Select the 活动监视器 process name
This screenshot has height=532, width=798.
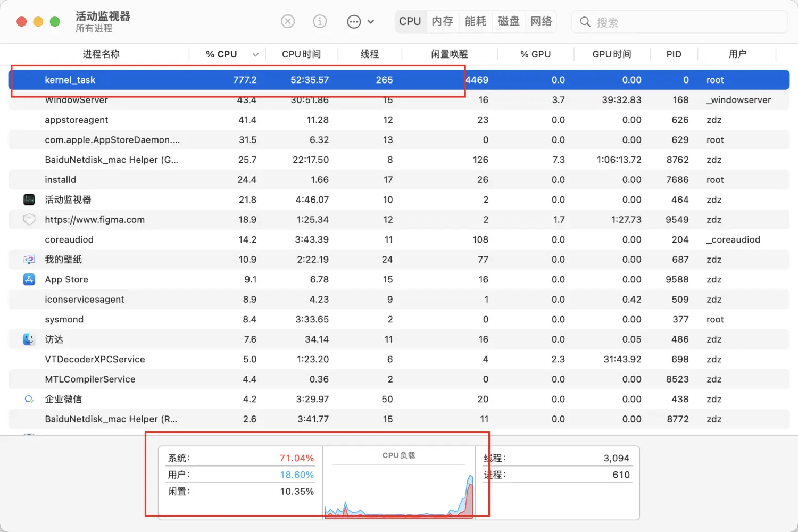pos(68,199)
